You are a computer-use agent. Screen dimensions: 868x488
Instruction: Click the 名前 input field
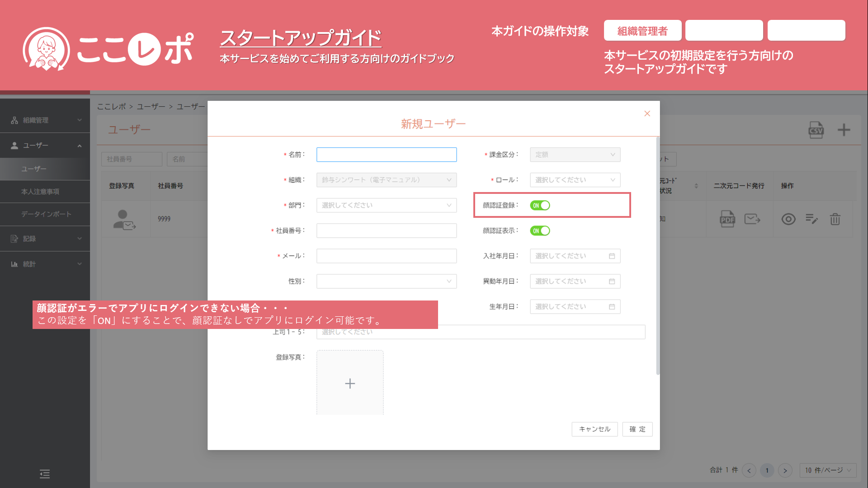[x=386, y=155]
